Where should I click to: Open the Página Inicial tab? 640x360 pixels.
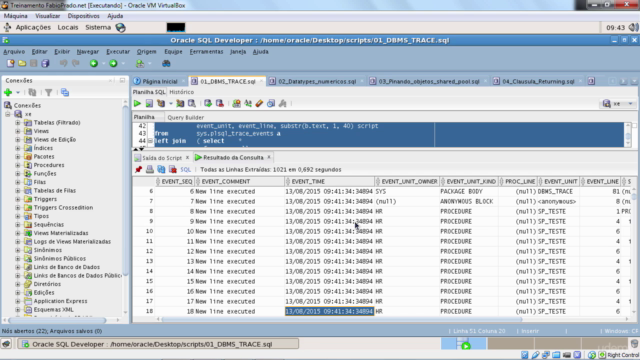point(160,81)
